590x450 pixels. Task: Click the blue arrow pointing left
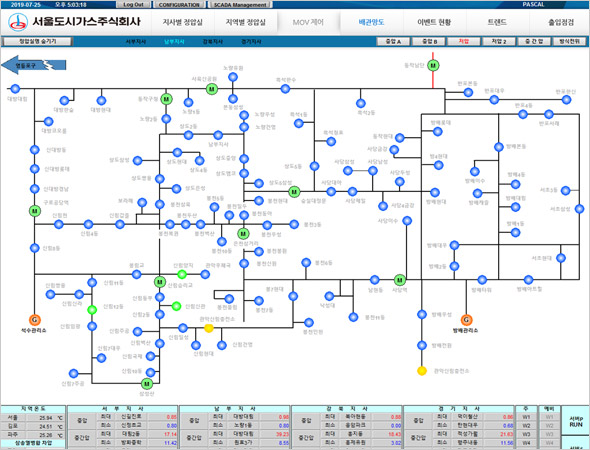tap(33, 65)
